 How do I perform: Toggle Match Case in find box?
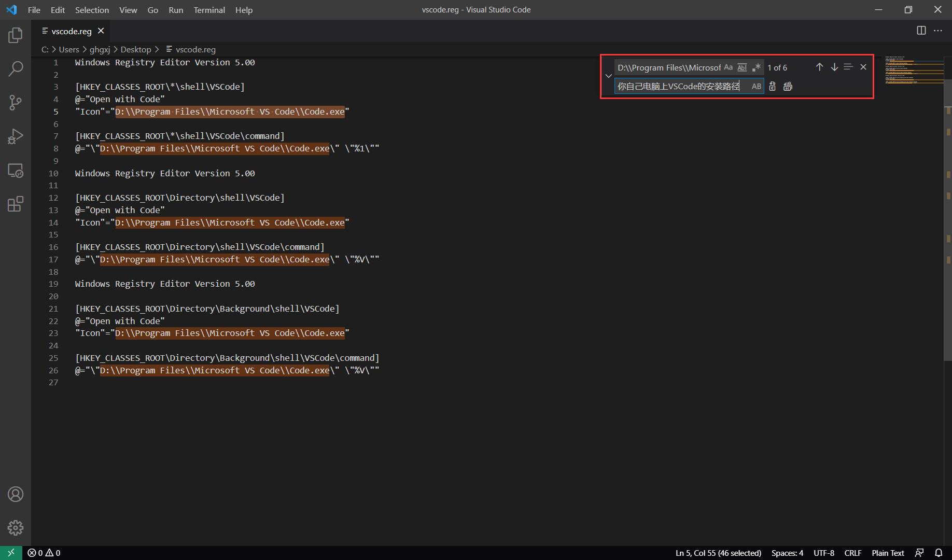[729, 67]
